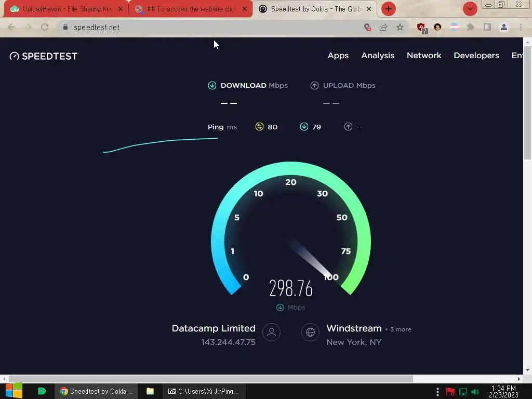Click the download icon below the gauge value
Image resolution: width=532 pixels, height=399 pixels.
pyautogui.click(x=280, y=308)
